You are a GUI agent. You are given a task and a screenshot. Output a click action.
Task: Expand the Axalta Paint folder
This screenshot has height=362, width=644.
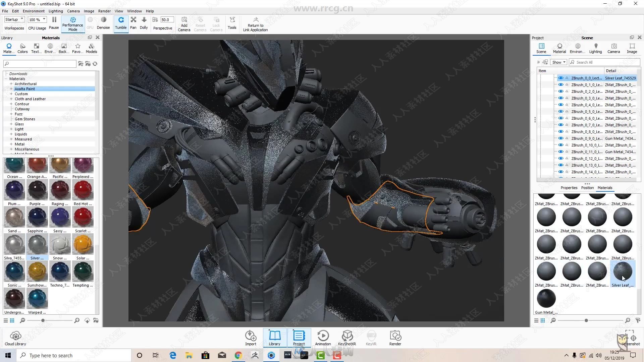tap(11, 89)
